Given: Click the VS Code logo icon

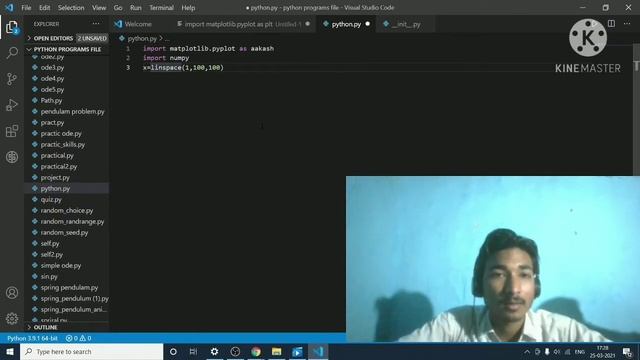Looking at the screenshot, I should [x=9, y=7].
